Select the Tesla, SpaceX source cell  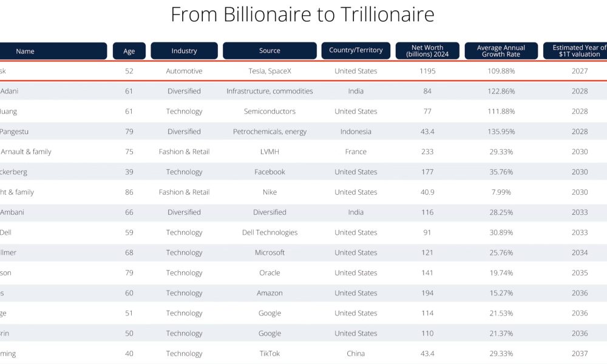point(270,71)
